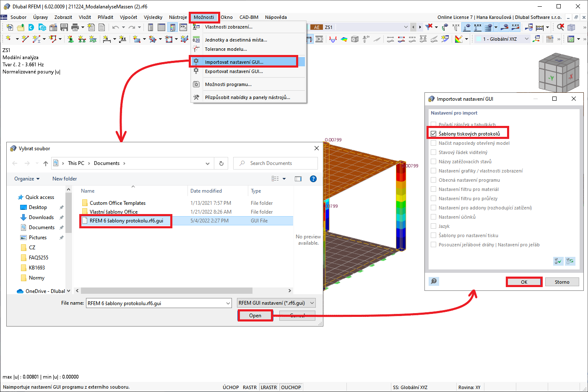Toggle the member result diagram icon
The image size is (588, 392).
[x=333, y=39]
